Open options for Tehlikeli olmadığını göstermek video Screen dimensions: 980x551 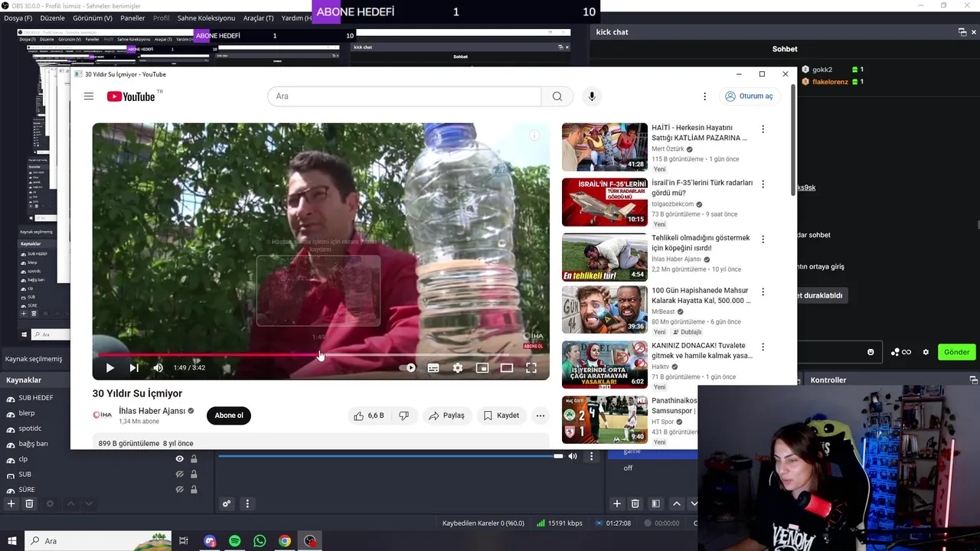coord(763,240)
